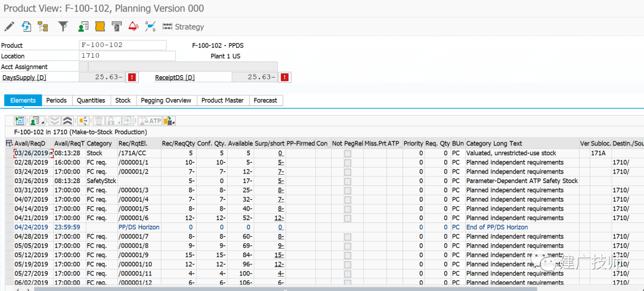Click the Rec/ReqQty column header

(x=178, y=143)
